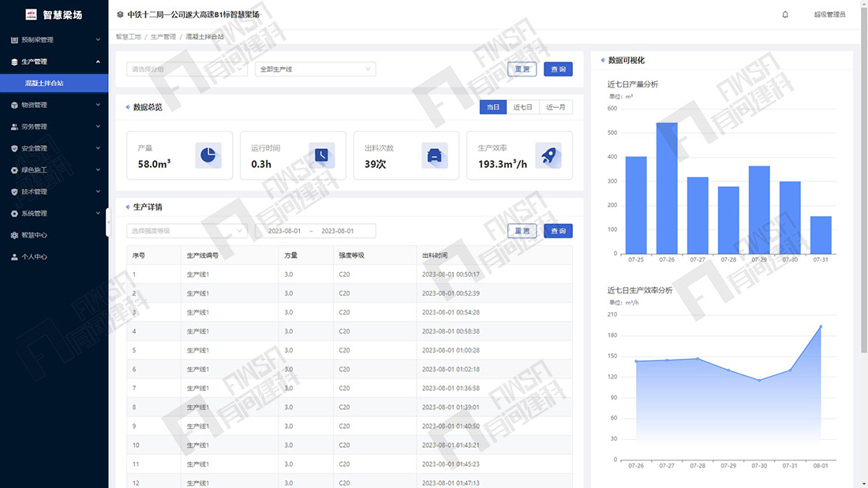
Task: Click the 08-01 point on efficiency chart
Action: click(821, 326)
